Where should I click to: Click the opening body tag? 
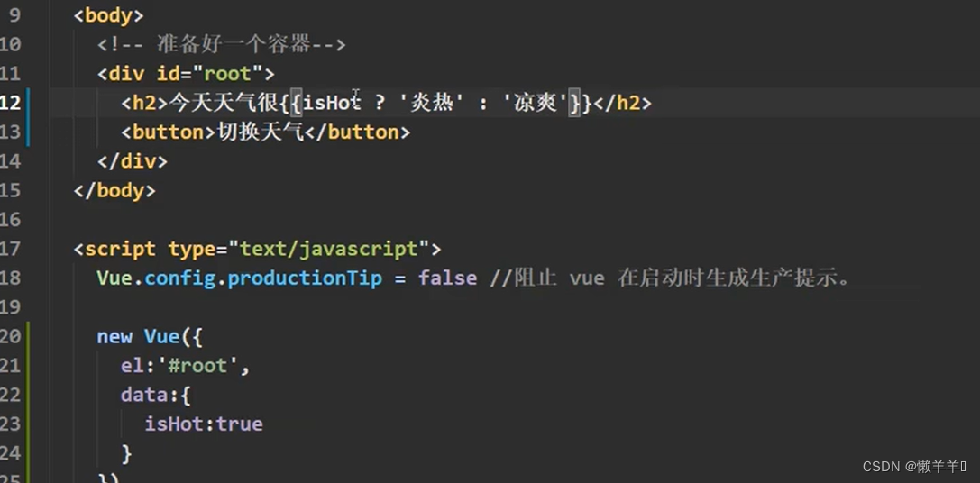pos(108,15)
